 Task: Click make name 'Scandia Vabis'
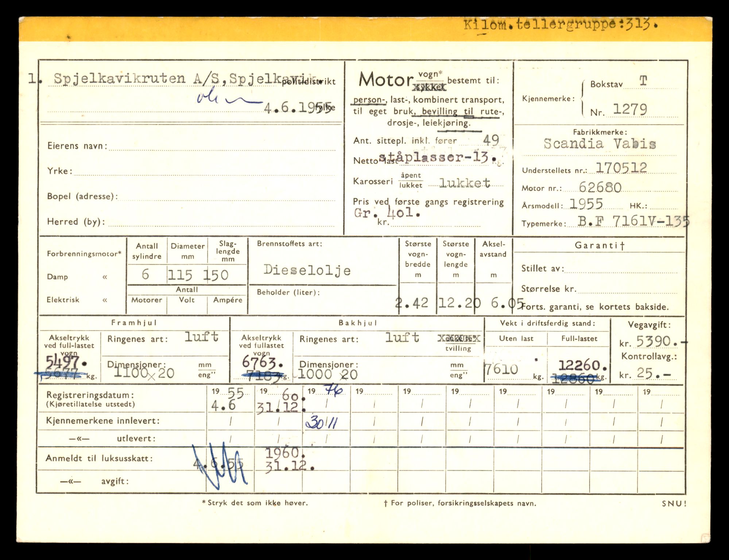pyautogui.click(x=600, y=144)
